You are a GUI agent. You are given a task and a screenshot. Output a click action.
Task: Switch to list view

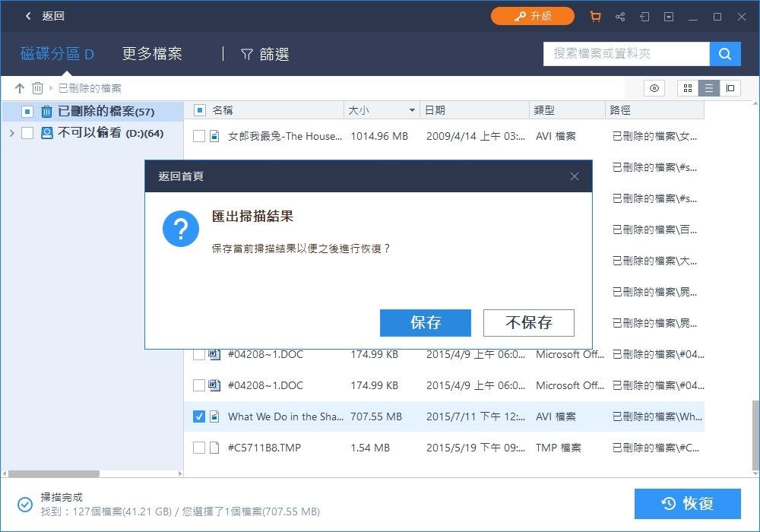click(x=708, y=88)
